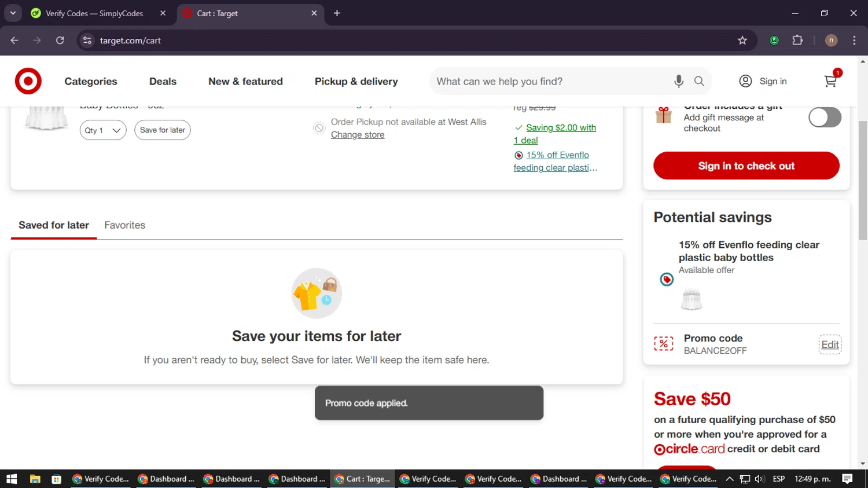Click the Sign in account icon
This screenshot has width=868, height=488.
pos(745,81)
